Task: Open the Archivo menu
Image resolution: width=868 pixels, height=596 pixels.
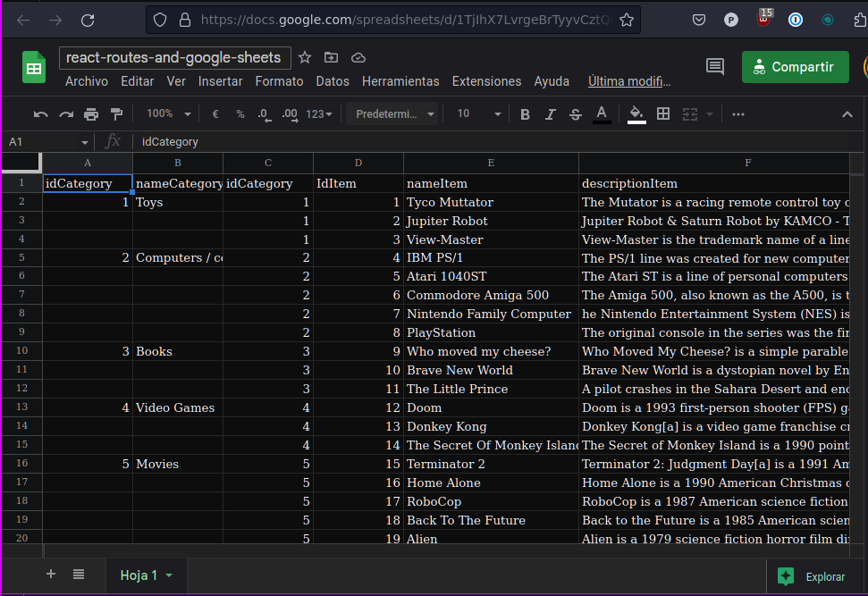Action: pyautogui.click(x=87, y=81)
